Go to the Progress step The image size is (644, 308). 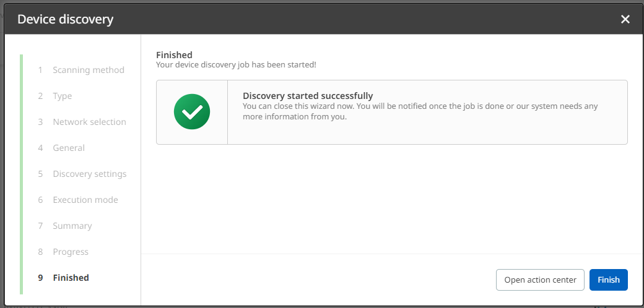tap(71, 252)
